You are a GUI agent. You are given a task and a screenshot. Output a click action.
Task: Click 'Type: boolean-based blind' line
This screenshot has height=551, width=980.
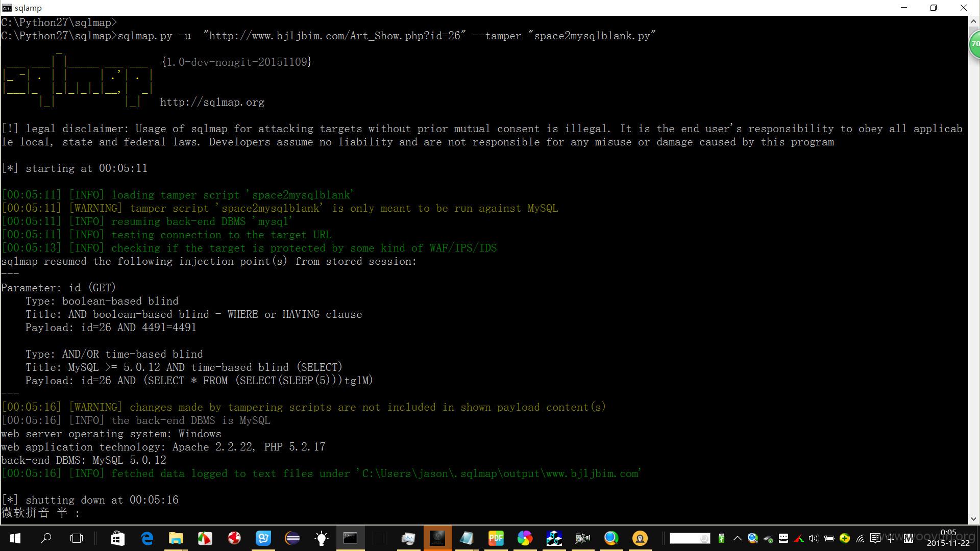pos(102,301)
